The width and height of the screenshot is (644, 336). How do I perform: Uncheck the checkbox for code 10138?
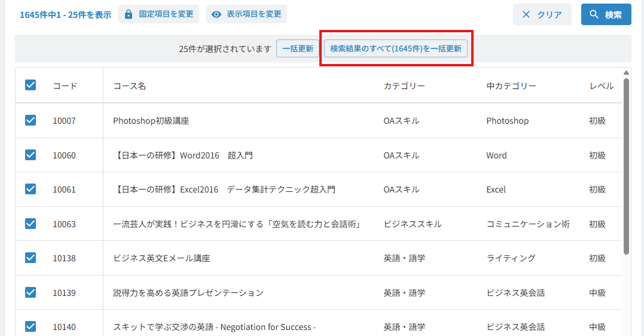click(30, 258)
